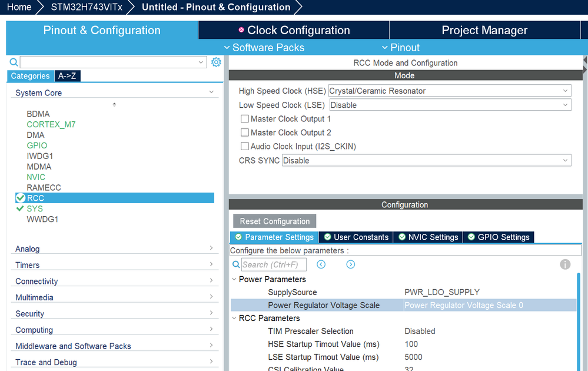
Task: Select MDMA in the peripheral list
Action: tap(39, 167)
